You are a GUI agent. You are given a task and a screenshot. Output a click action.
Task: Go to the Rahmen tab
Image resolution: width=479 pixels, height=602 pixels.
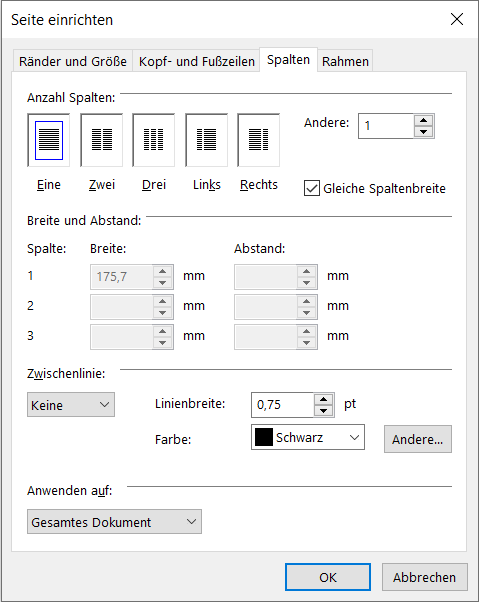pyautogui.click(x=345, y=61)
